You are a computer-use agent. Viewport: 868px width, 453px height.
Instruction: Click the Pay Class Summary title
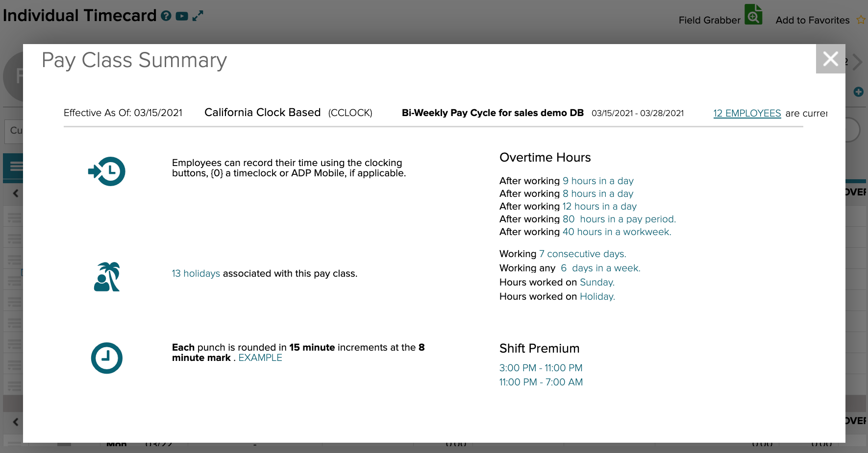134,60
